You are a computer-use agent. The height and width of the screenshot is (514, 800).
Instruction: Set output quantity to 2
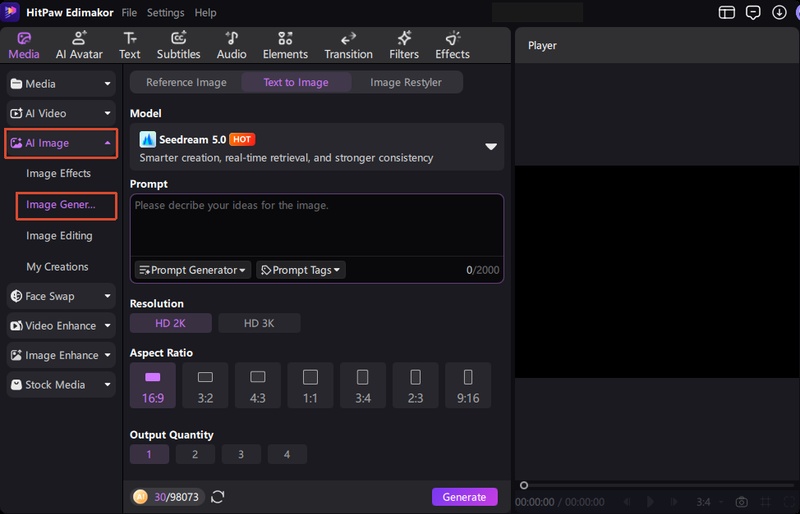(195, 454)
